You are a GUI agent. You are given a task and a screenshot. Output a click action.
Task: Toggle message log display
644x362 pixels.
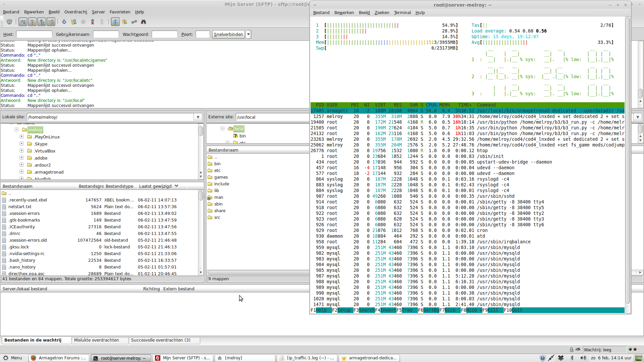[x=23, y=22]
